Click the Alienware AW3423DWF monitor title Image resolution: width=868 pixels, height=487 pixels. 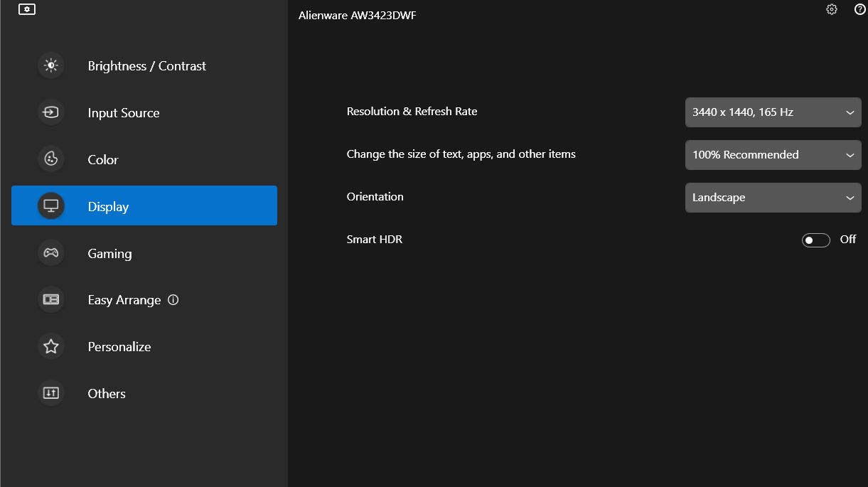(x=357, y=15)
